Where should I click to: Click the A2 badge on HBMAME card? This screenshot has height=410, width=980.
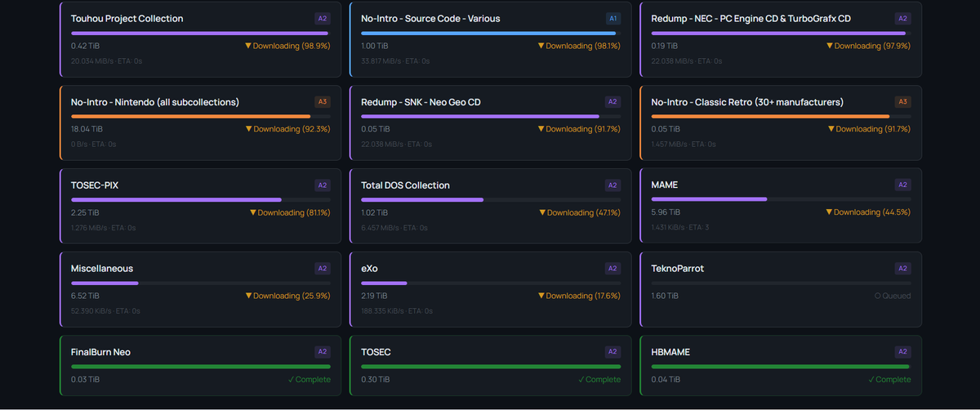902,352
